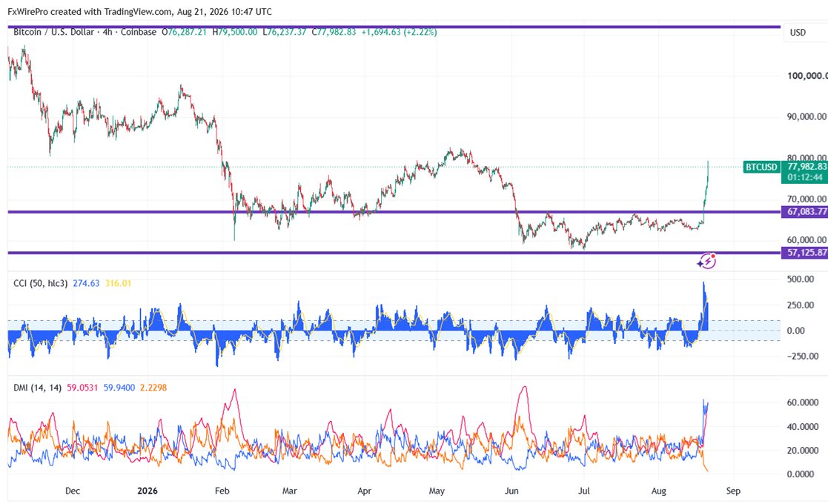Click the Jul label on the time axis
Viewport: 828px width, 504px height.
[583, 491]
